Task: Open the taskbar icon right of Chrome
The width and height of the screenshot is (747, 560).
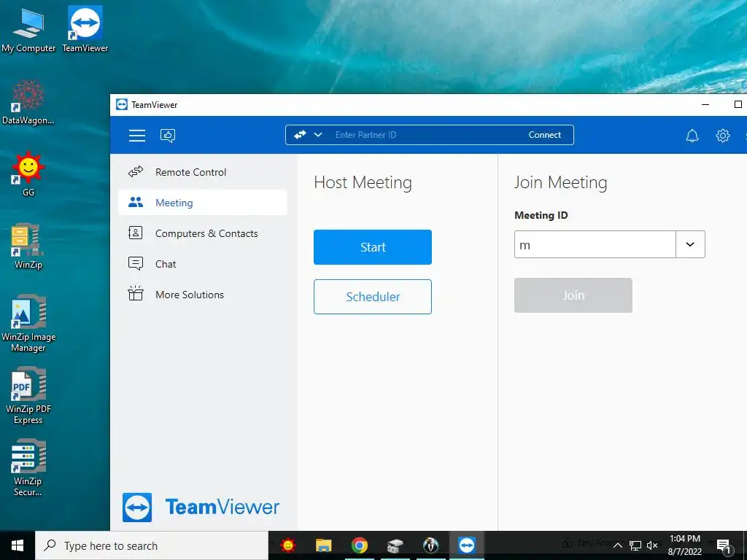Action: coord(395,545)
